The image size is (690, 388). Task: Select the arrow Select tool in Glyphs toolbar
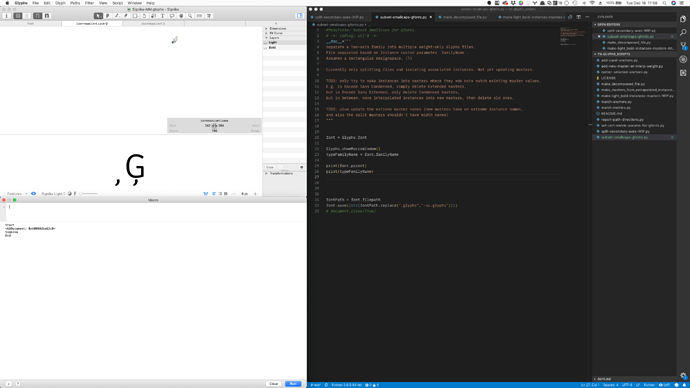98,16
